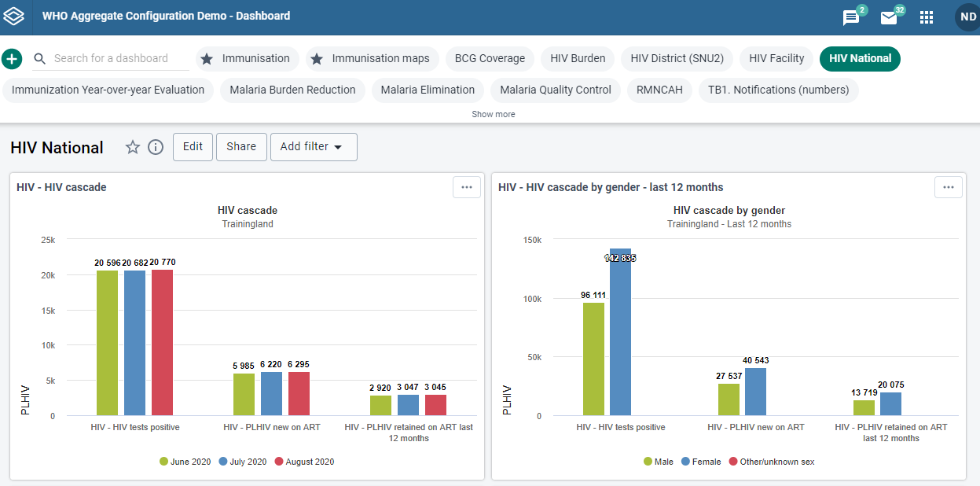
Task: Open HIV cascade chart options menu
Action: [x=467, y=187]
